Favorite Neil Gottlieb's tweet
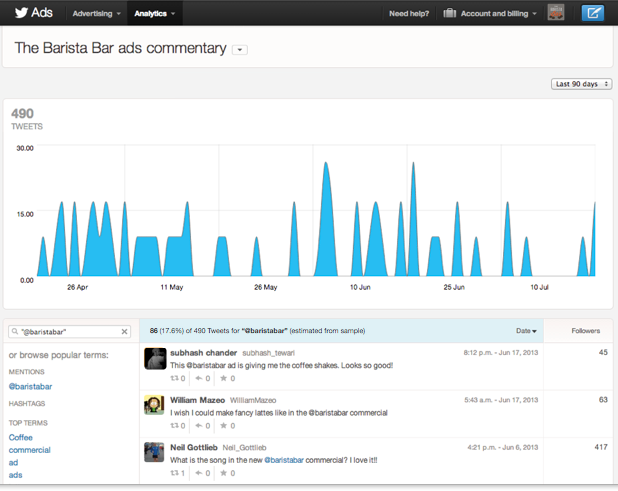 point(225,472)
